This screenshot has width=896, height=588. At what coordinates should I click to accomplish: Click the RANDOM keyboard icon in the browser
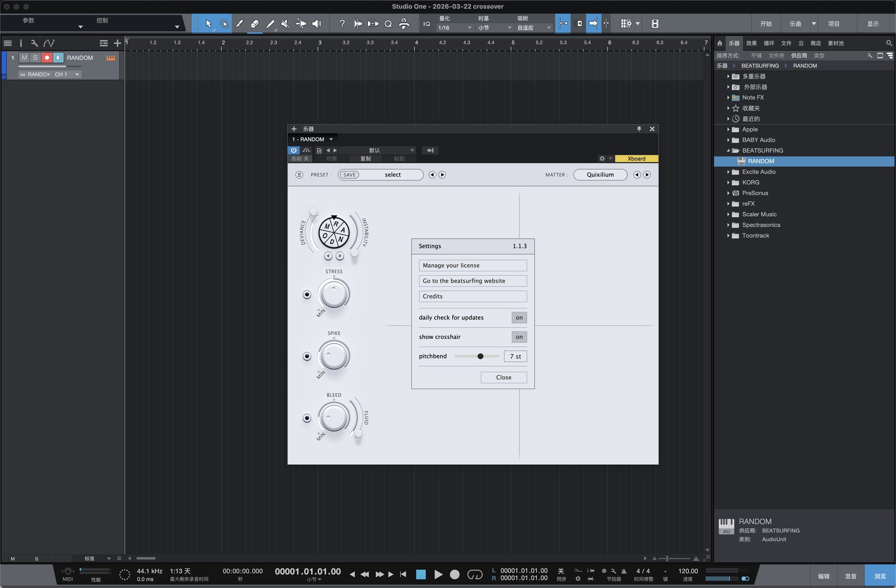(x=742, y=161)
